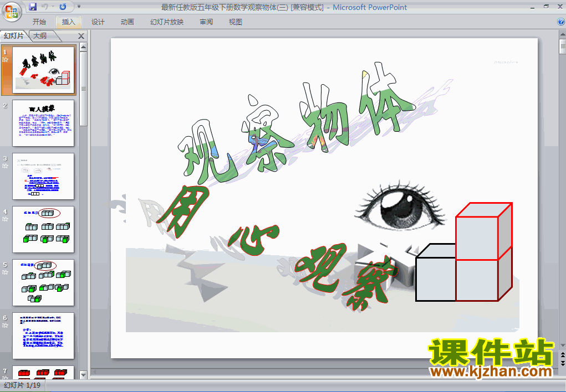Screen dimensions: 566x392
Task: Click the slide editor scroll-up arrow
Action: coord(562,35)
